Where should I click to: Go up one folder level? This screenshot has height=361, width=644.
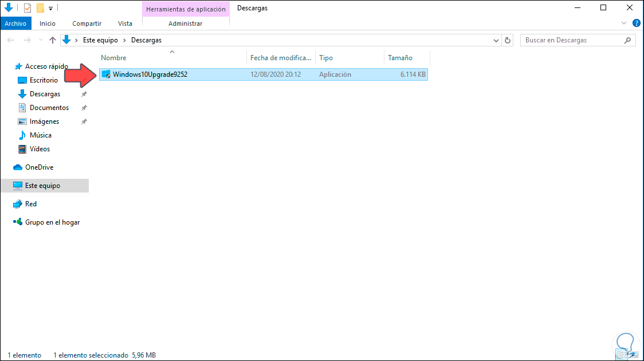[x=53, y=40]
